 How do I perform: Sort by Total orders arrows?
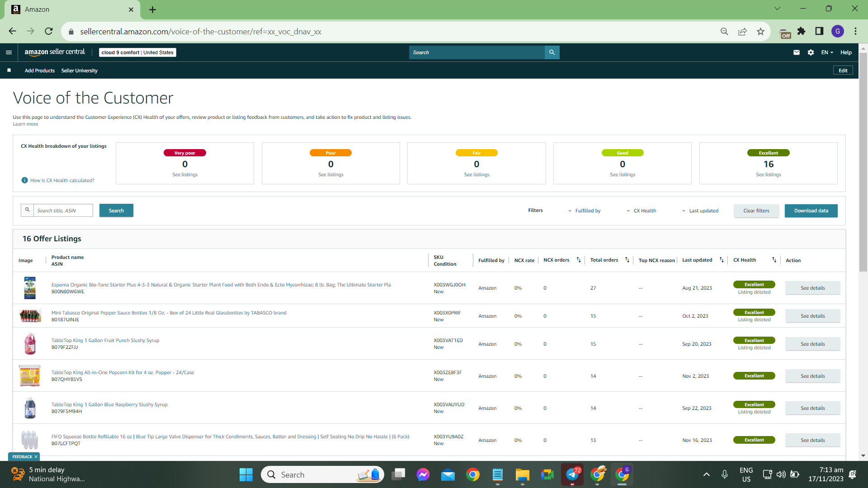point(627,260)
